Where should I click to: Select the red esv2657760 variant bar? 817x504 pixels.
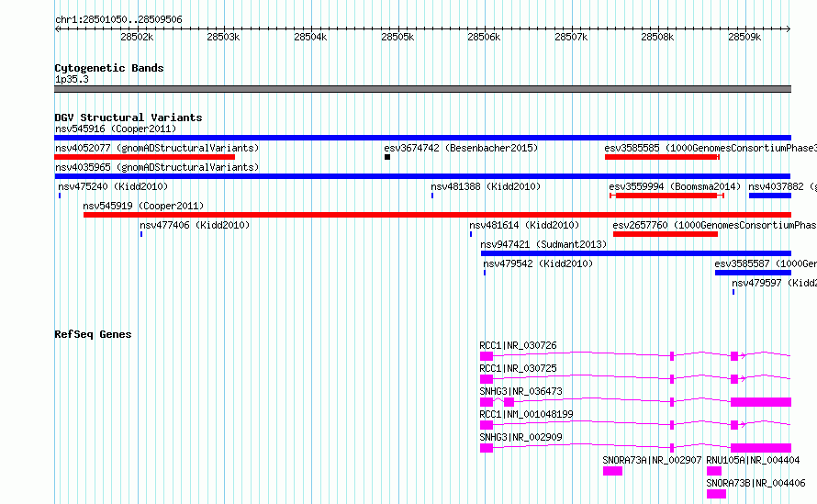[666, 234]
